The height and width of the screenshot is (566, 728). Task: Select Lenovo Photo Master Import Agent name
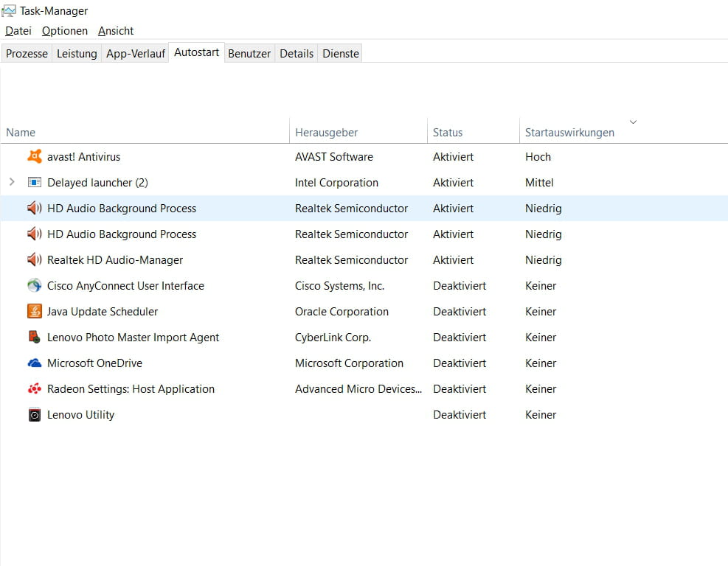pyautogui.click(x=133, y=338)
